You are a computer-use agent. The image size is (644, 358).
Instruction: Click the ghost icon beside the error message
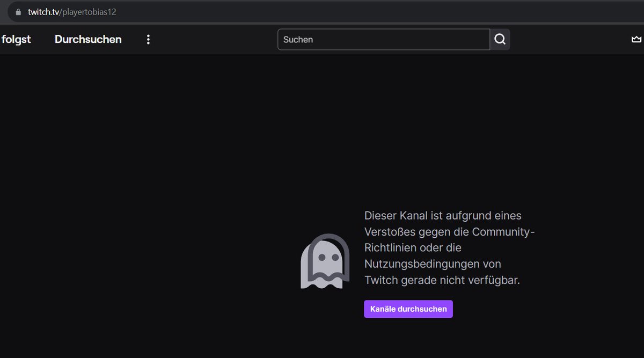(325, 261)
